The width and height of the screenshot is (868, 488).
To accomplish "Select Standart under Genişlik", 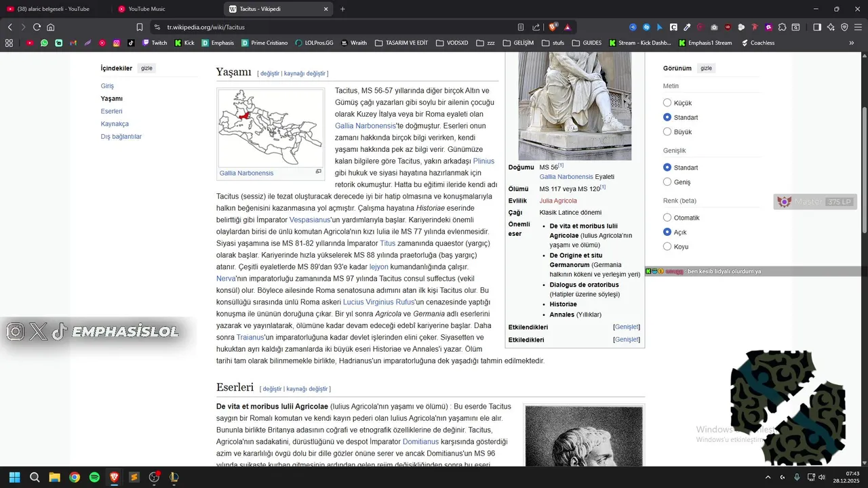I will tap(667, 167).
